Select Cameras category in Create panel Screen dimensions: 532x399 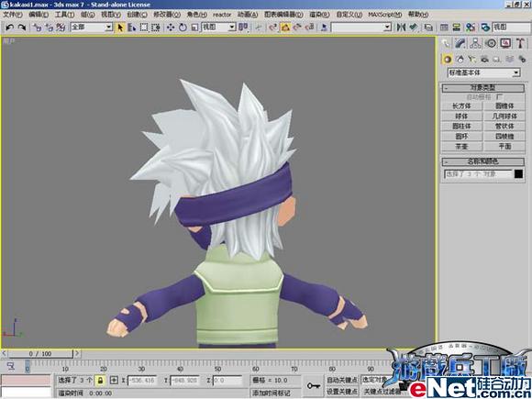coord(484,59)
